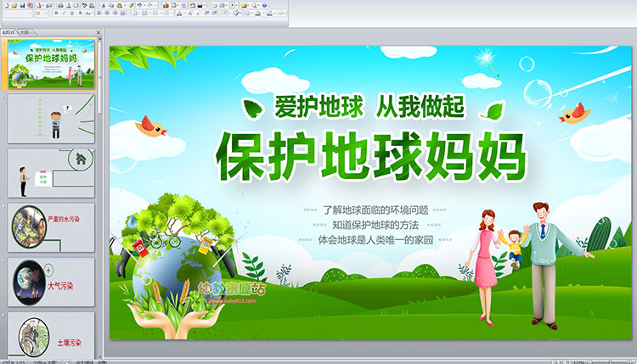Image resolution: width=637 pixels, height=364 pixels.
Task: Open the Help blue question mark icon
Action: pos(264,5)
